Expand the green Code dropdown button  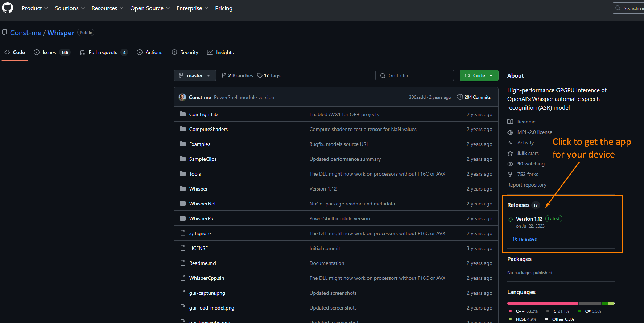coord(479,75)
